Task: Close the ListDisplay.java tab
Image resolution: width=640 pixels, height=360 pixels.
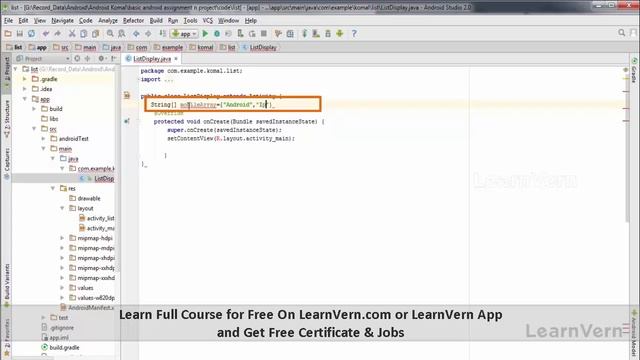Action: [x=176, y=59]
